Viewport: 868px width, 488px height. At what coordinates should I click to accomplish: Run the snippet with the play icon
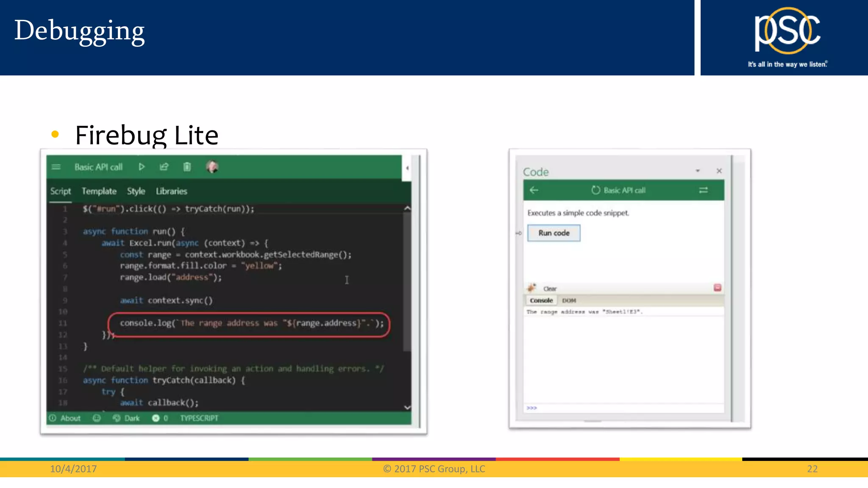[x=142, y=167]
